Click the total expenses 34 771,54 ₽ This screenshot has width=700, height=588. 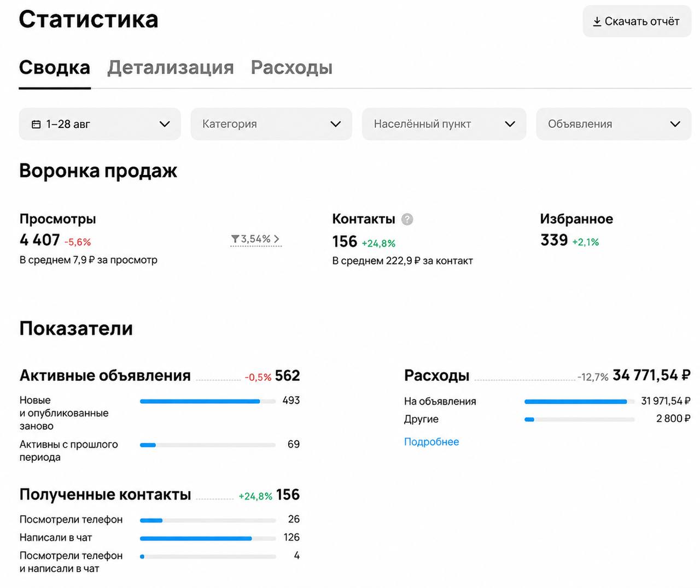click(651, 375)
